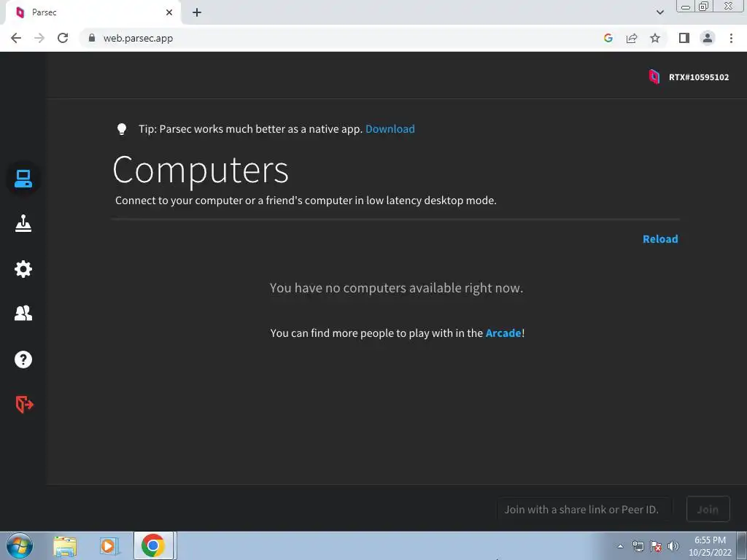Open the Windows Start menu
The image size is (747, 560).
pos(20,545)
